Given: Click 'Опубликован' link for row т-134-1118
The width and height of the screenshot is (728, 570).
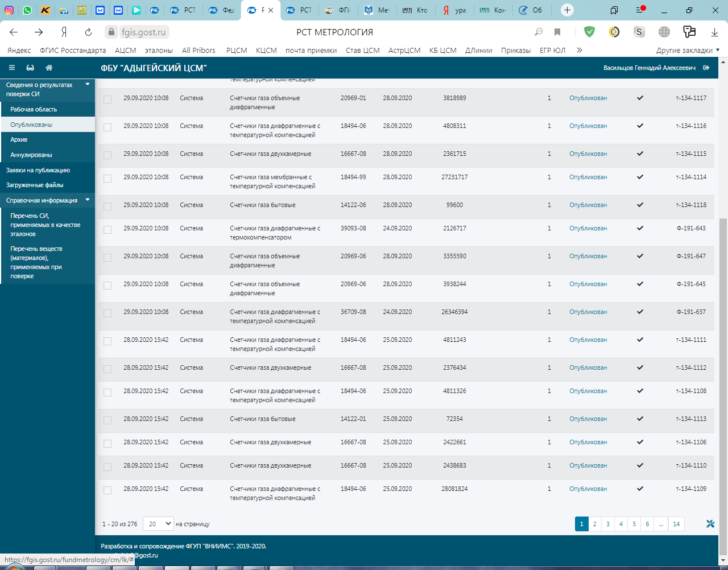Looking at the screenshot, I should [588, 205].
